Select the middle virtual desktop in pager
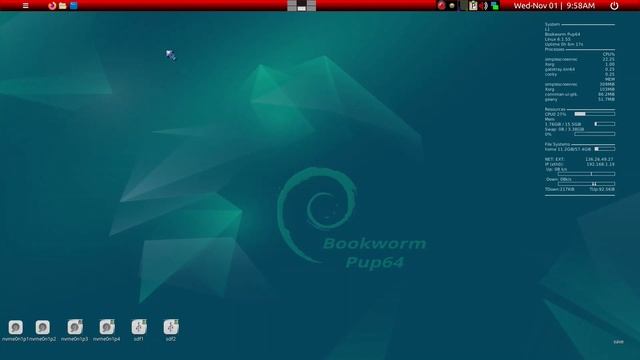 pos(302,6)
